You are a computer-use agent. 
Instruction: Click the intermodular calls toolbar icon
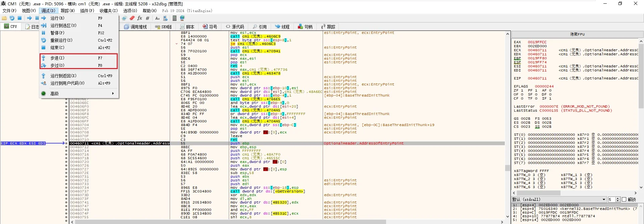pyautogui.click(x=165, y=18)
